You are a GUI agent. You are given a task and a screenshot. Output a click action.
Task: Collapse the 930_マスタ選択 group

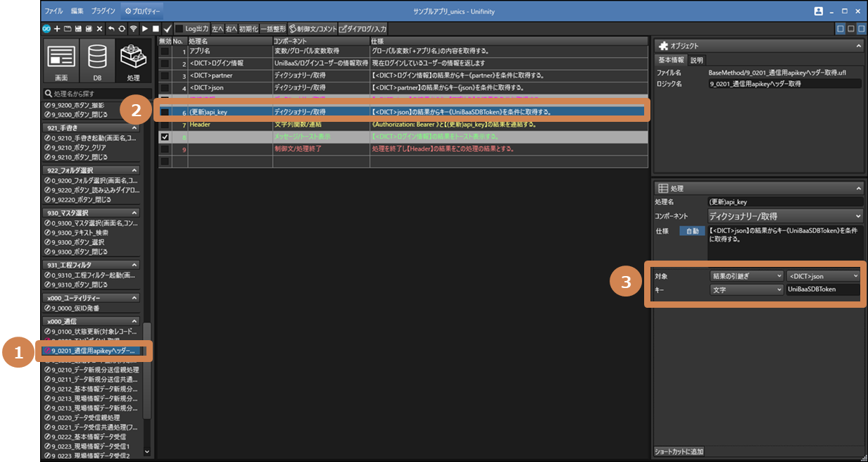pyautogui.click(x=134, y=213)
